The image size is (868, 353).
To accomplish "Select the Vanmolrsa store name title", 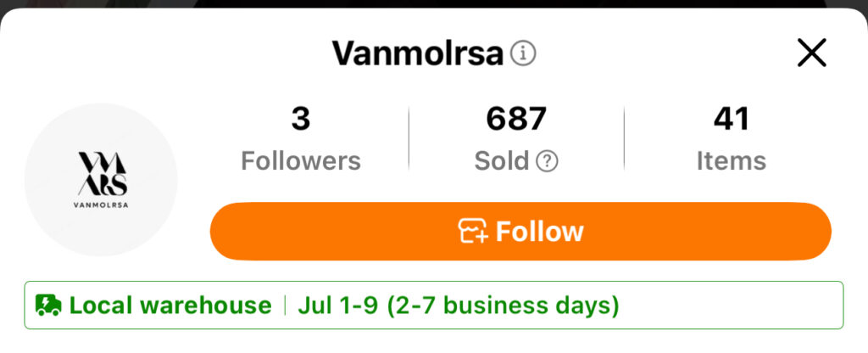I will (x=418, y=54).
